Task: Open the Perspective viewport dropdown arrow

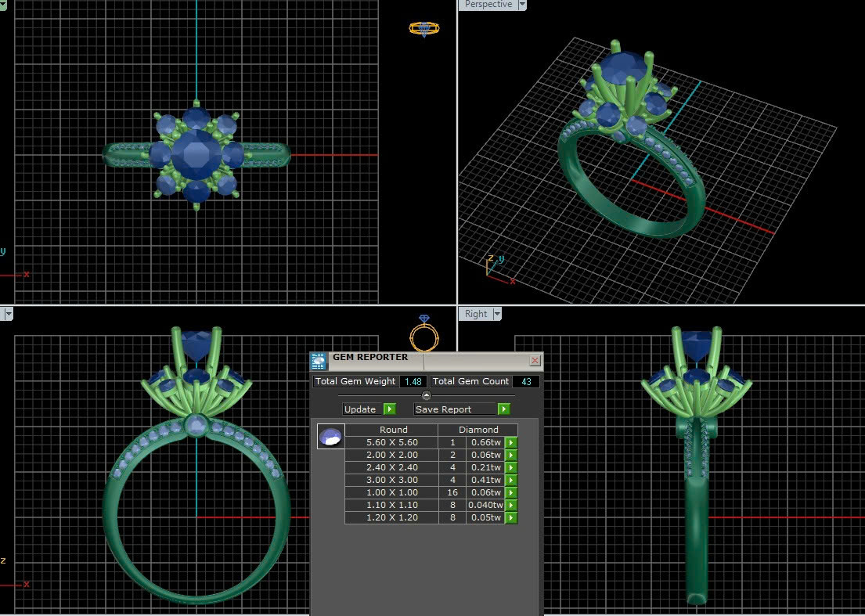Action: click(x=522, y=5)
